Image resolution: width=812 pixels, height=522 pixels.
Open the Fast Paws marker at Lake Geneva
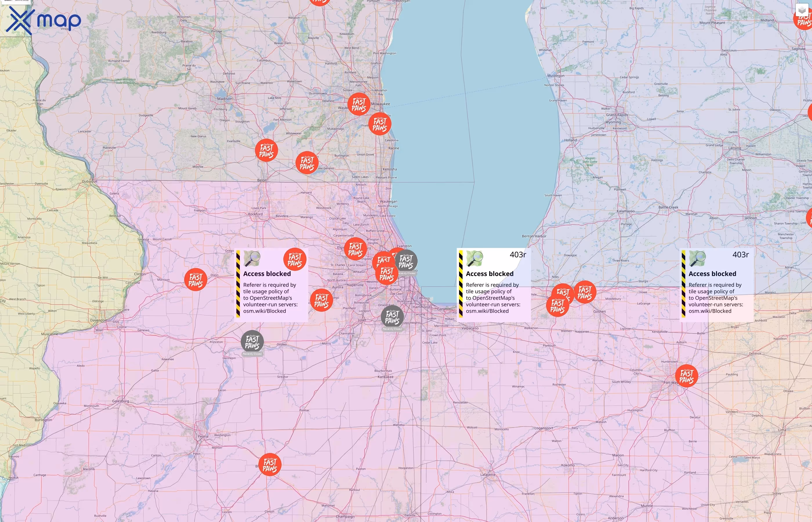307,163
